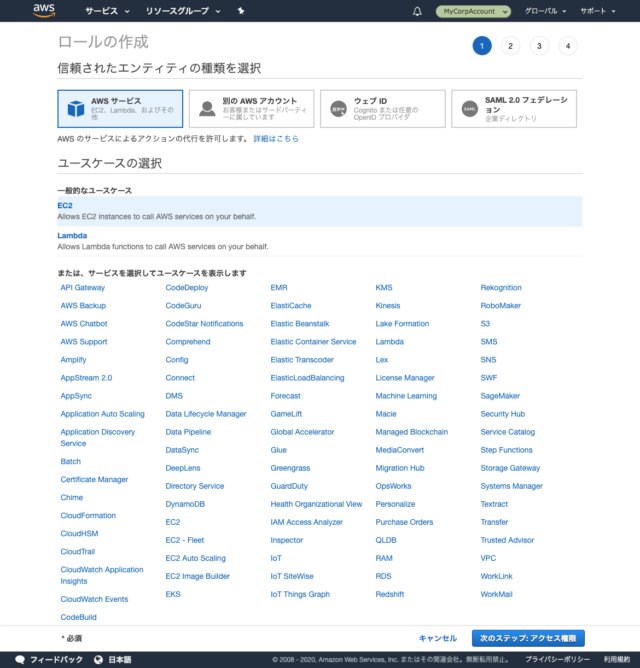Screen dimensions: 640x668
Task: Click the feedback speech bubble icon
Action: [20, 659]
